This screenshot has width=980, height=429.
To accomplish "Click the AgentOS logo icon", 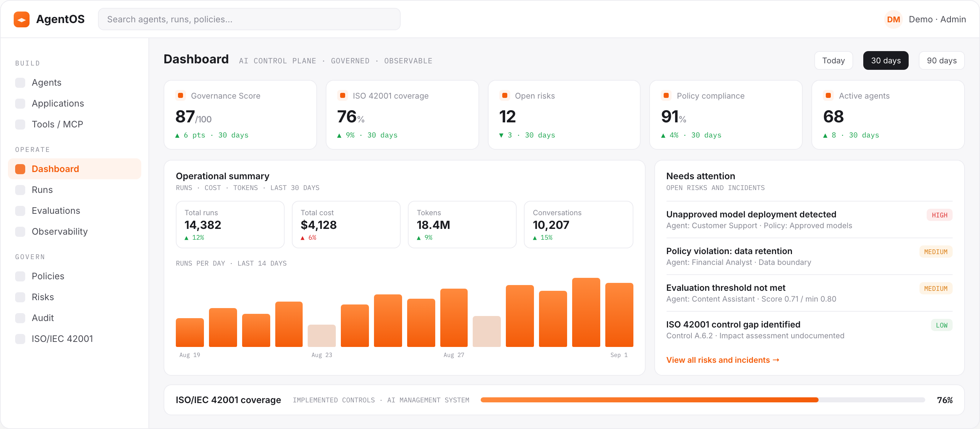I will tap(21, 19).
